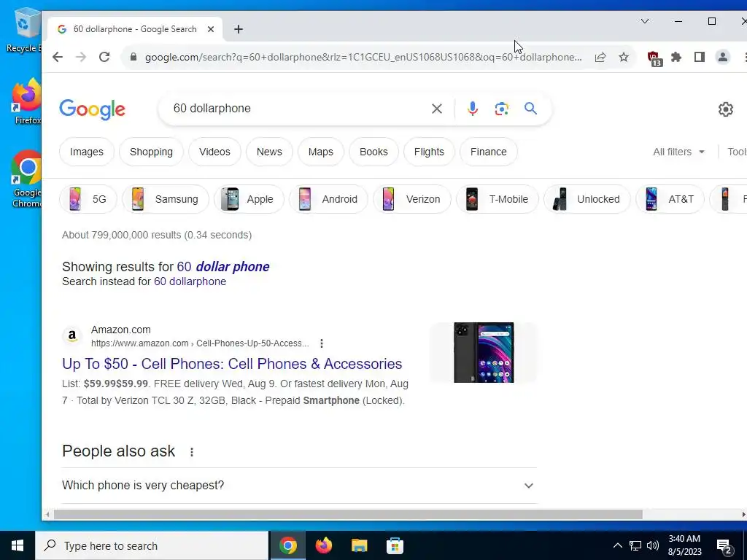Open the red extension with badge 13

654,58
